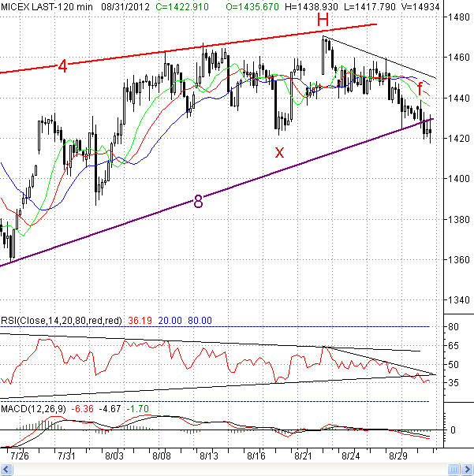
Task: Click the '1440' price axis label
Action: pyautogui.click(x=458, y=98)
